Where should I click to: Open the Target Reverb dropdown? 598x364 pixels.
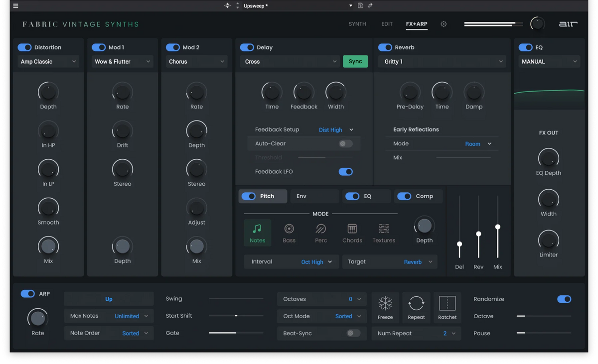click(390, 262)
